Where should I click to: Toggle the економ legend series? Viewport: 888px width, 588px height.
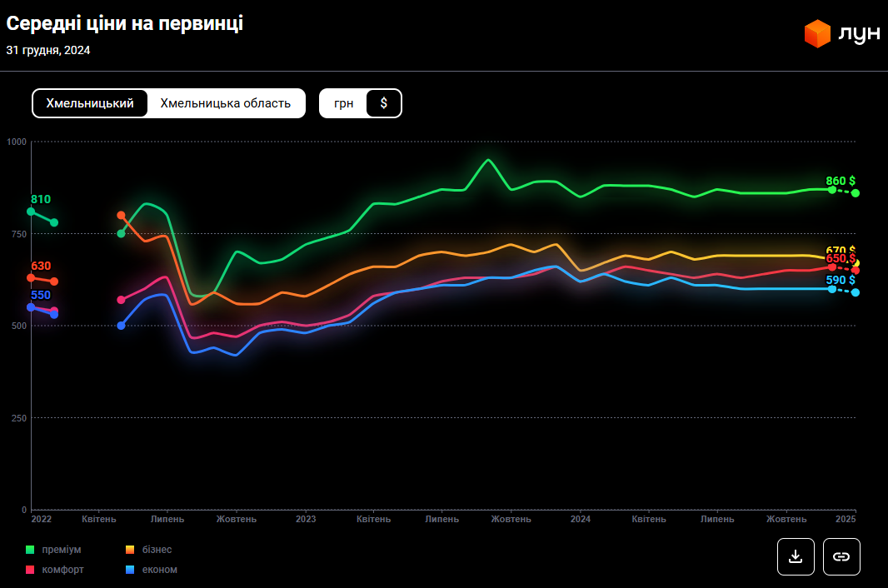coord(158,570)
